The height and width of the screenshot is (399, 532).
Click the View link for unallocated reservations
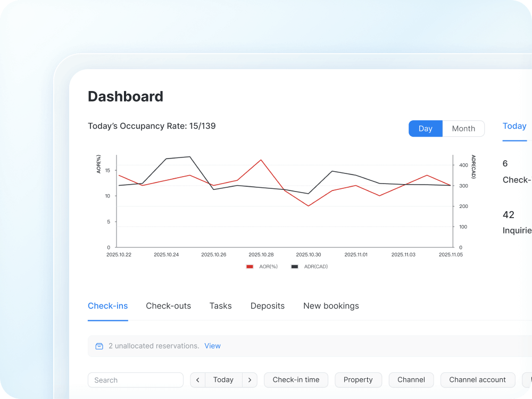(212, 346)
